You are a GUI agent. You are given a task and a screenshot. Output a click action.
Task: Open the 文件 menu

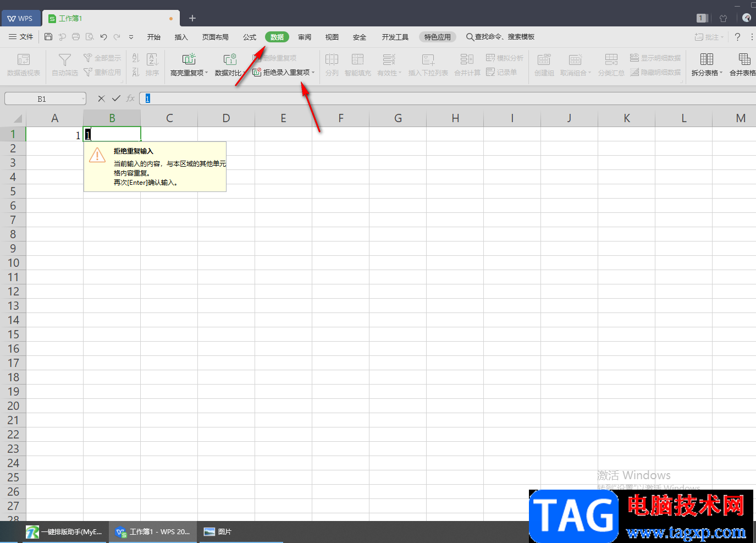tap(21, 37)
